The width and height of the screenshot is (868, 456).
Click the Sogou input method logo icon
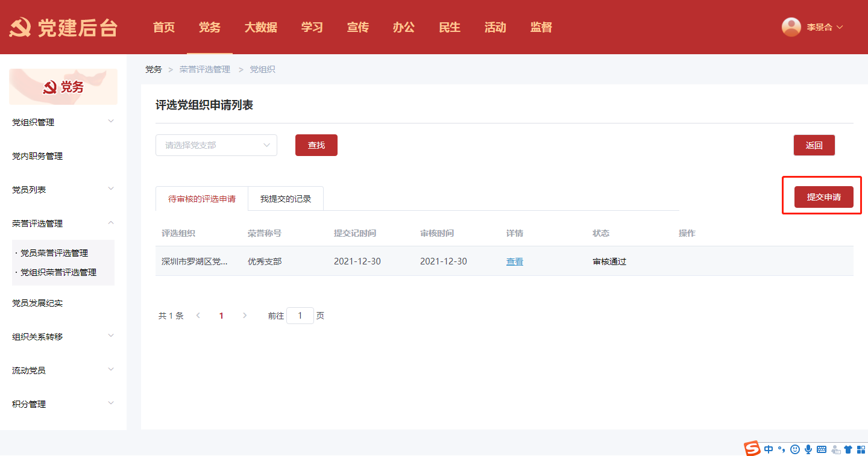coord(752,449)
